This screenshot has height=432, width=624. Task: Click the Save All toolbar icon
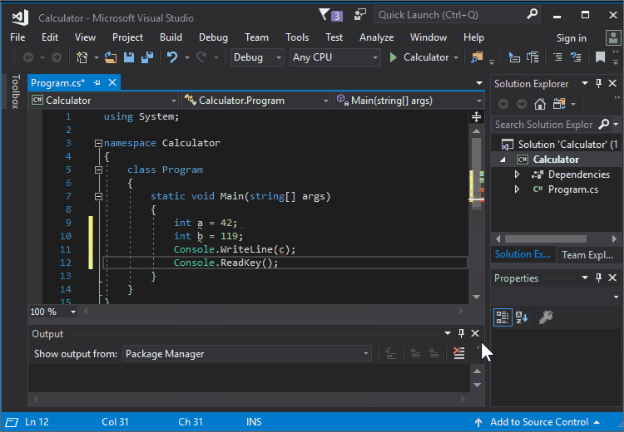click(146, 57)
